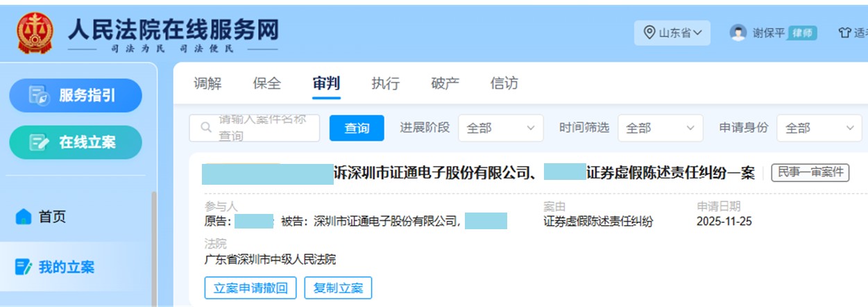This screenshot has width=868, height=307.
Task: Open the 证券虚假陈述责任纠纷一案 case title
Action: click(x=478, y=173)
